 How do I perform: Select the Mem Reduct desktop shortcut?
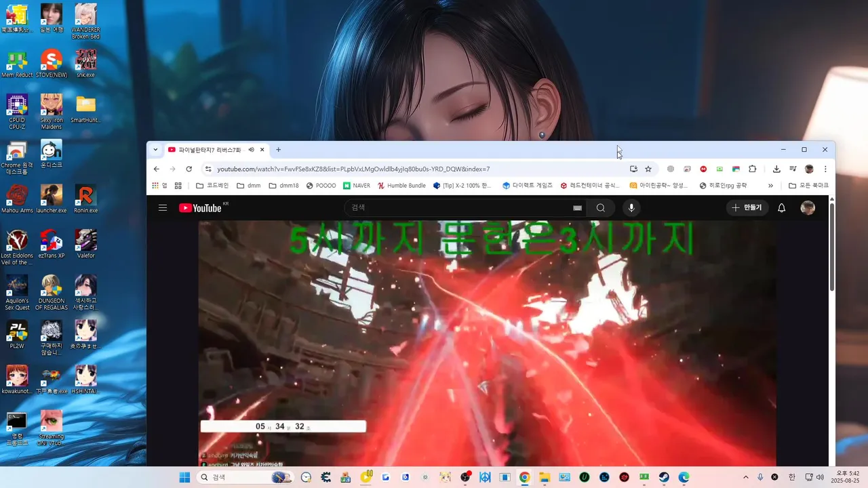tap(17, 64)
